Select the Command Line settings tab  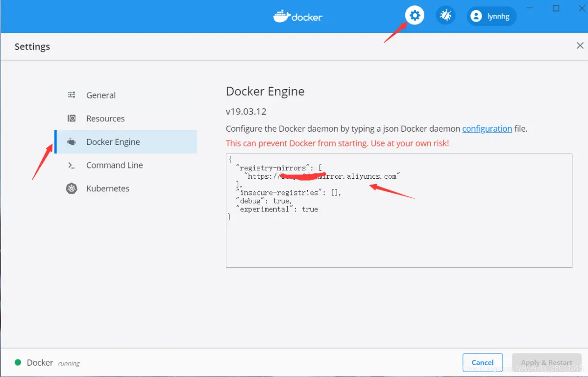[126, 165]
